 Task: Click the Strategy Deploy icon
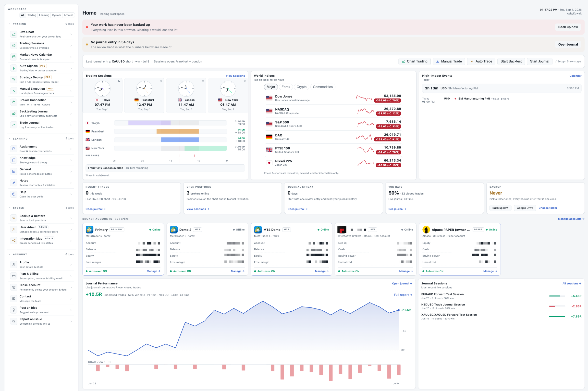tap(14, 80)
